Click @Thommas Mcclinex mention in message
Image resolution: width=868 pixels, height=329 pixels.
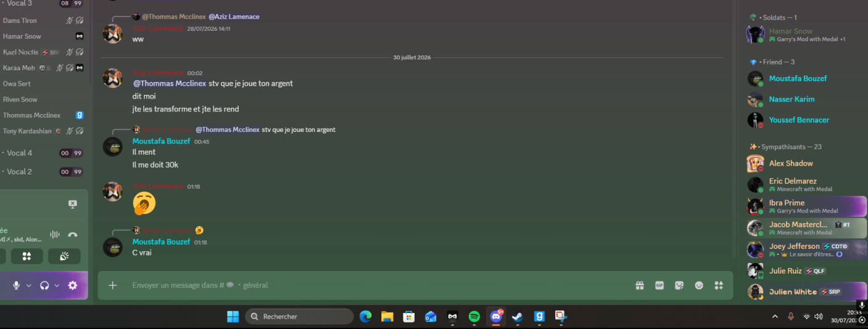[x=170, y=83]
